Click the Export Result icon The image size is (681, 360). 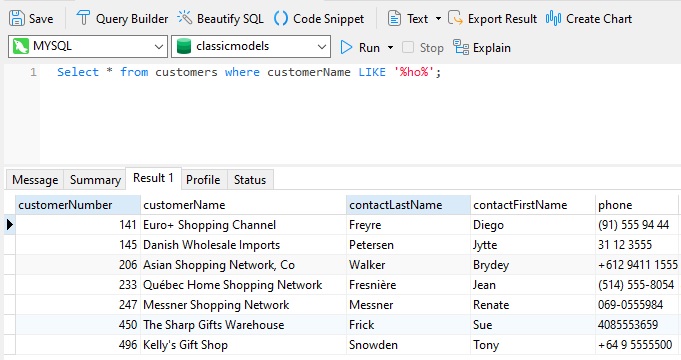point(455,19)
